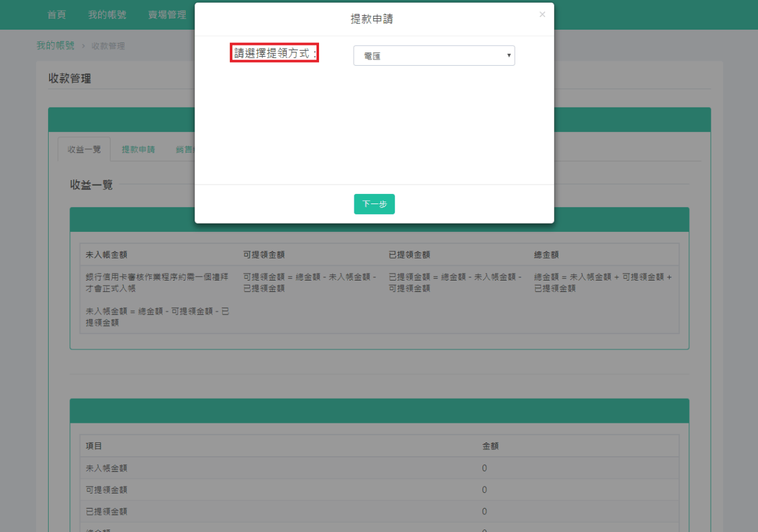
Task: Select the 收益一覽 tab
Action: [x=84, y=149]
